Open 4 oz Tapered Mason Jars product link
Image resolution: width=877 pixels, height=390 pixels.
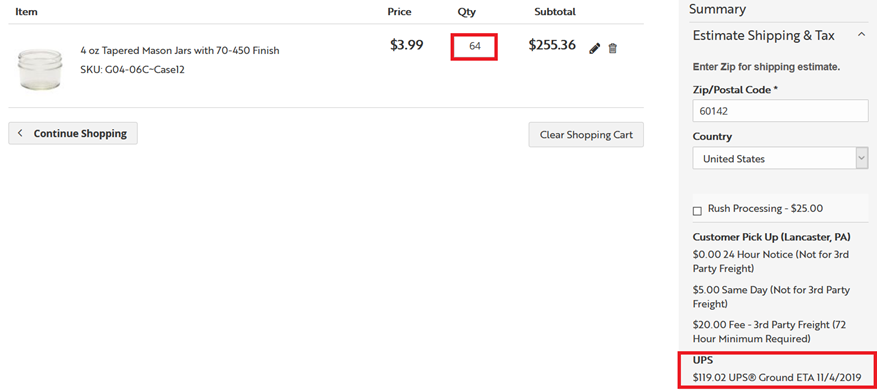[180, 50]
